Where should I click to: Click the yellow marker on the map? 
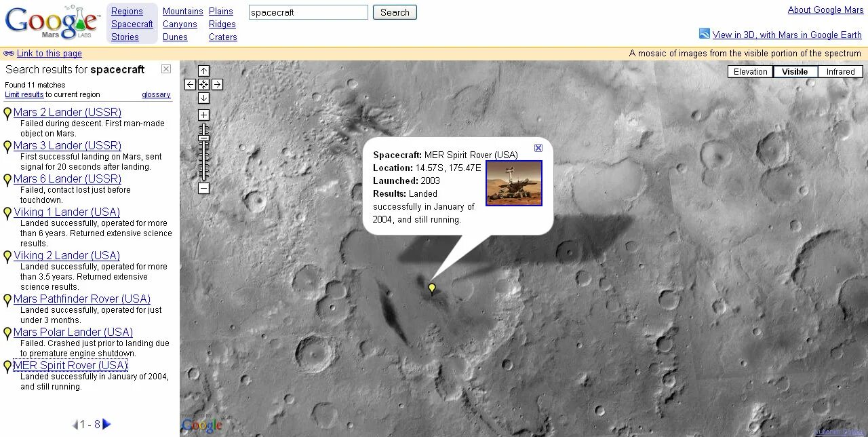point(432,289)
